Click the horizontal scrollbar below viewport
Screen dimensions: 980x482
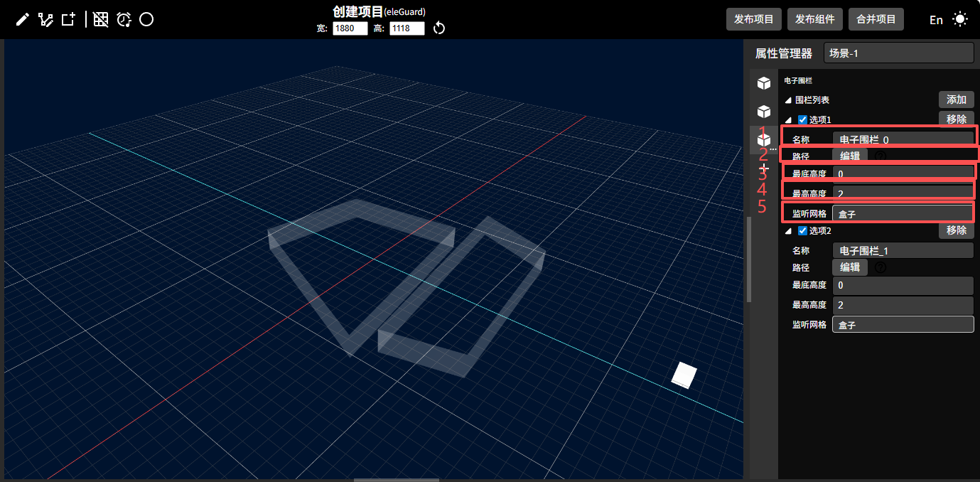tap(397, 480)
